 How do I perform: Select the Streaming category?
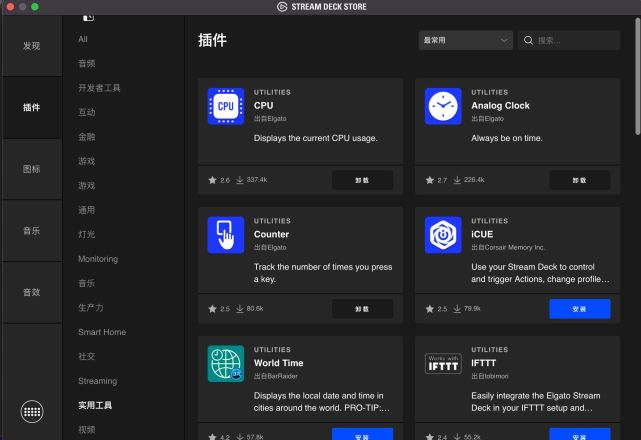point(98,381)
